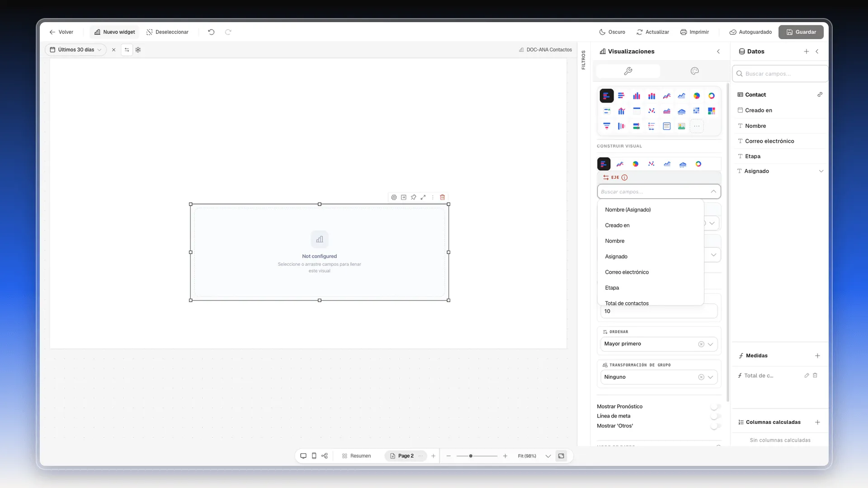Delete the selected widget with the trash icon

pos(443,197)
